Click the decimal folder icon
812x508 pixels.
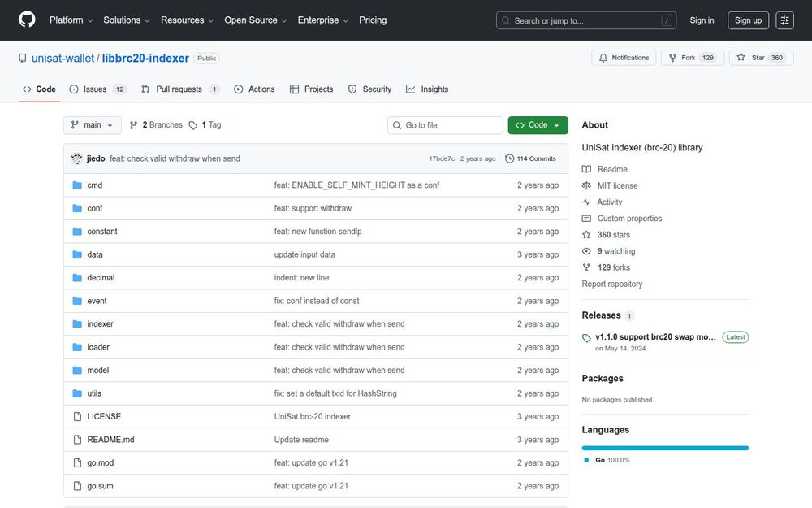tap(77, 278)
